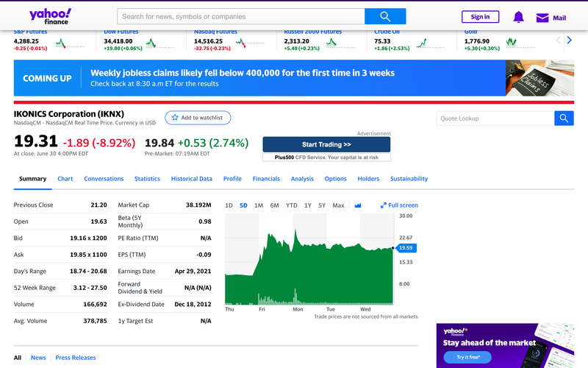Screen dimensions: 588x368
Task: Click the Stay ahead of the market ad
Action: tap(505, 345)
